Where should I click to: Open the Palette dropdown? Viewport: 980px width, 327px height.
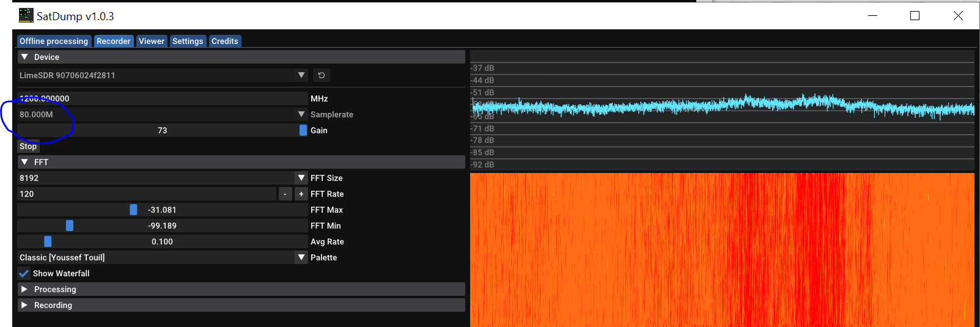coord(301,257)
